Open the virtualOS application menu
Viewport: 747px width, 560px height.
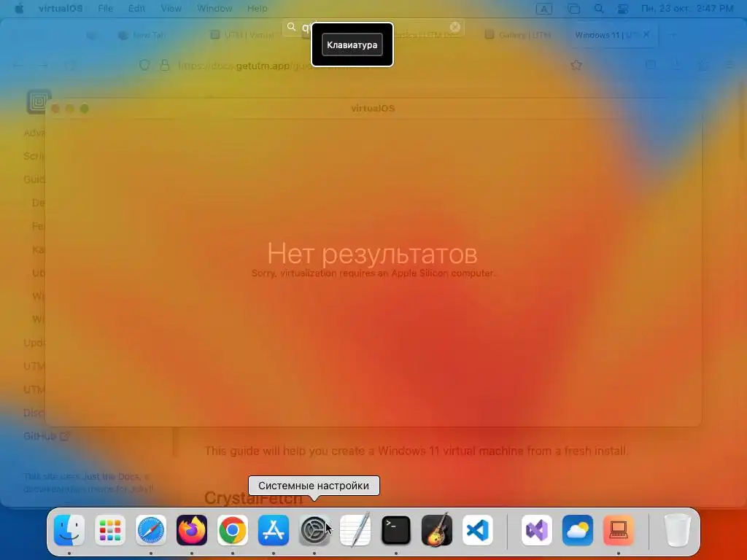click(61, 9)
